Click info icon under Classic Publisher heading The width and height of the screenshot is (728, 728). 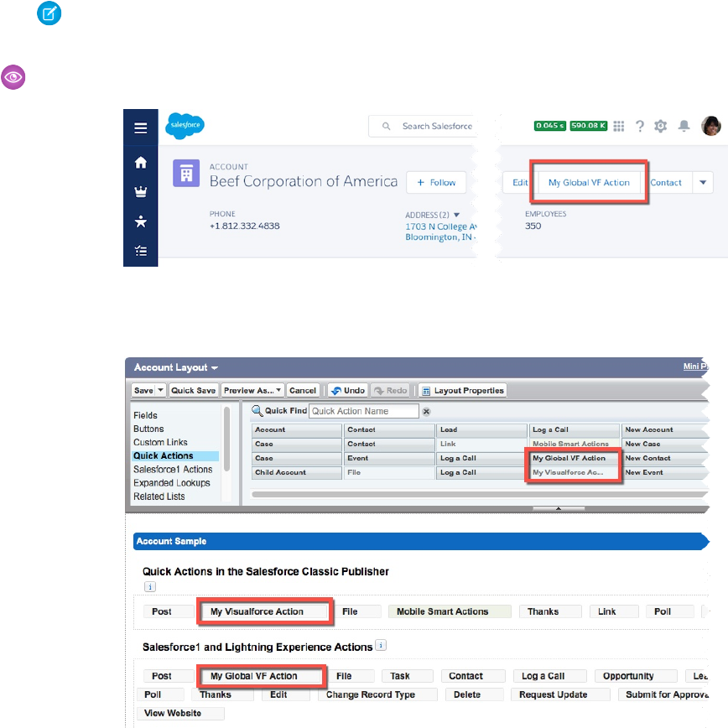[x=150, y=586]
